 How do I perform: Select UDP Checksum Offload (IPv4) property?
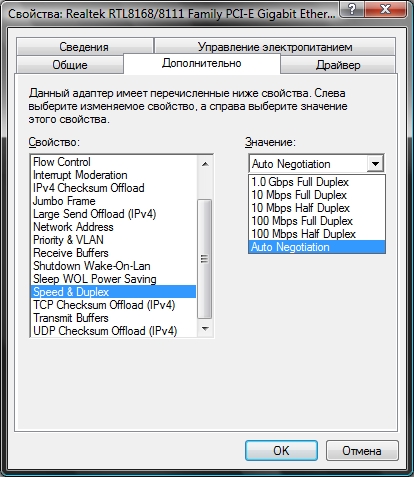pyautogui.click(x=113, y=331)
